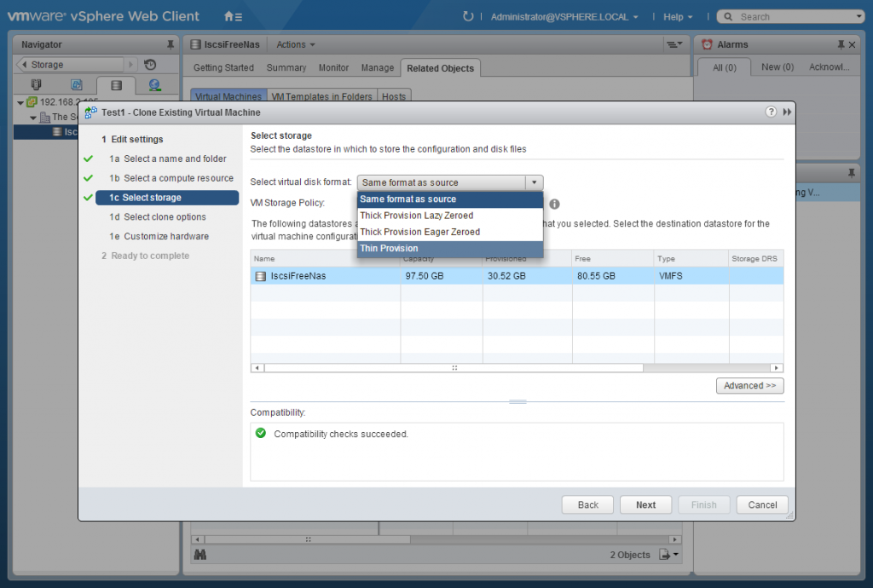Viewport: 873px width, 588px height.
Task: Select the Storage view icon in Navigator
Action: [116, 85]
